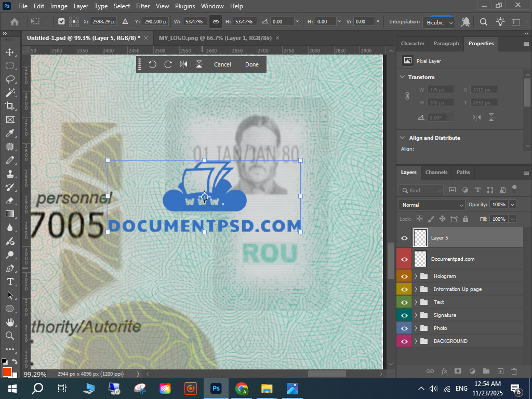Activate the Horizontal Type tool

coord(10,282)
